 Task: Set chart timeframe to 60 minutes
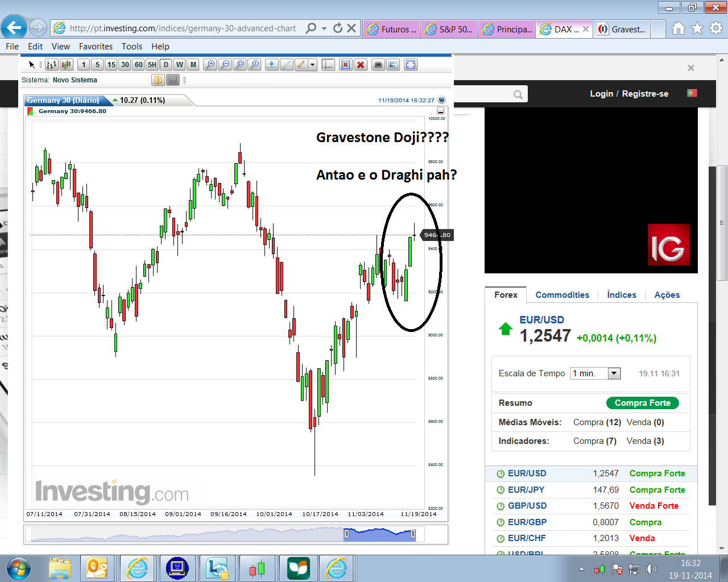138,65
